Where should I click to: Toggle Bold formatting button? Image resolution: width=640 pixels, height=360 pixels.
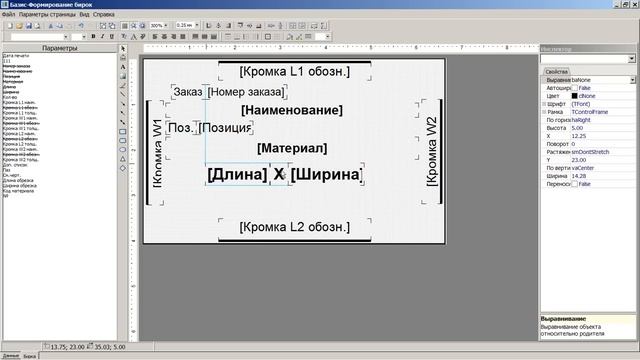(93, 37)
